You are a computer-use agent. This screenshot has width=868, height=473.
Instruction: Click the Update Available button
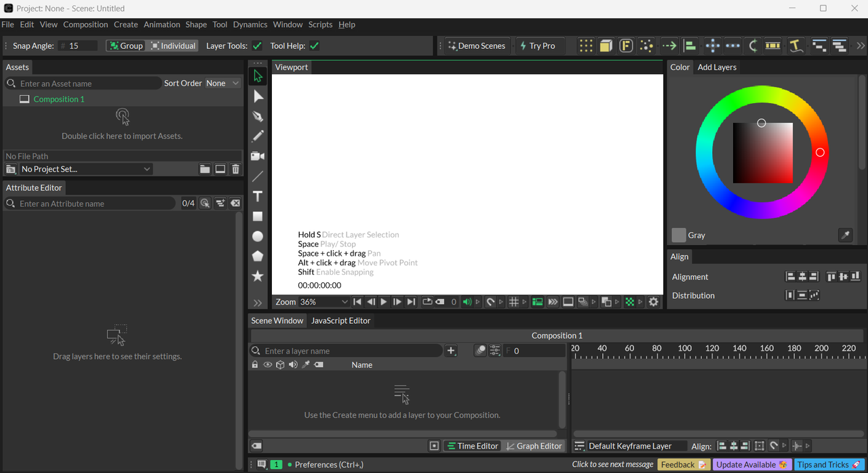pyautogui.click(x=751, y=465)
